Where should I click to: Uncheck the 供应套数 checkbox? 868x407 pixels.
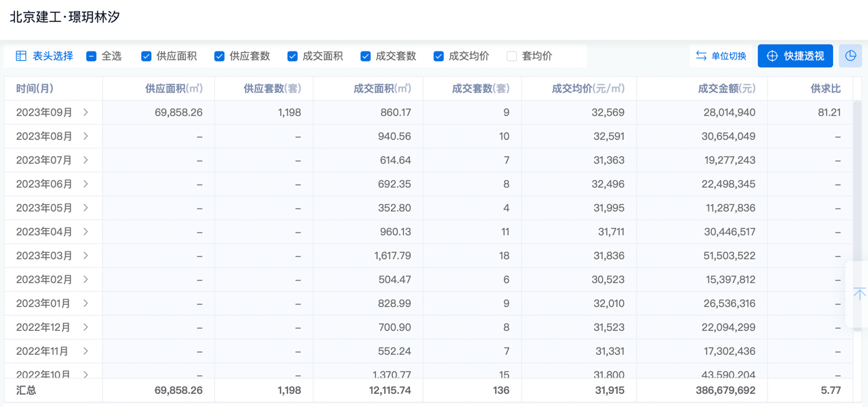219,56
